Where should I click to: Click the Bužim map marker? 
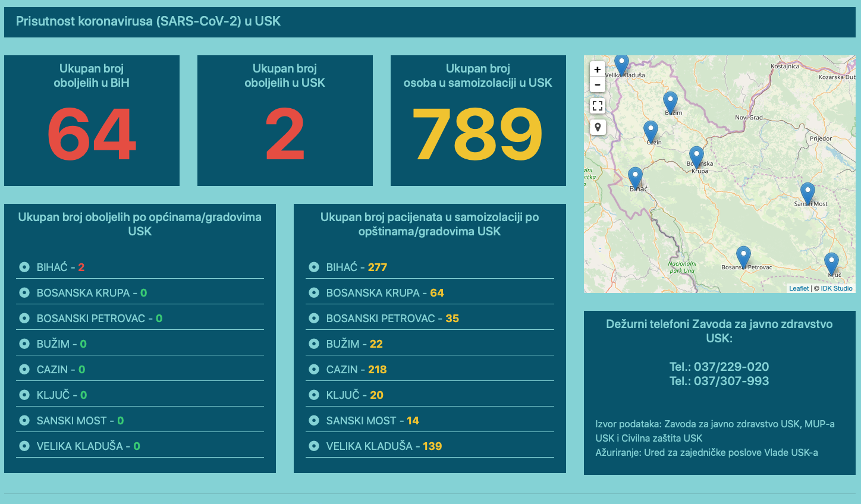pyautogui.click(x=670, y=102)
